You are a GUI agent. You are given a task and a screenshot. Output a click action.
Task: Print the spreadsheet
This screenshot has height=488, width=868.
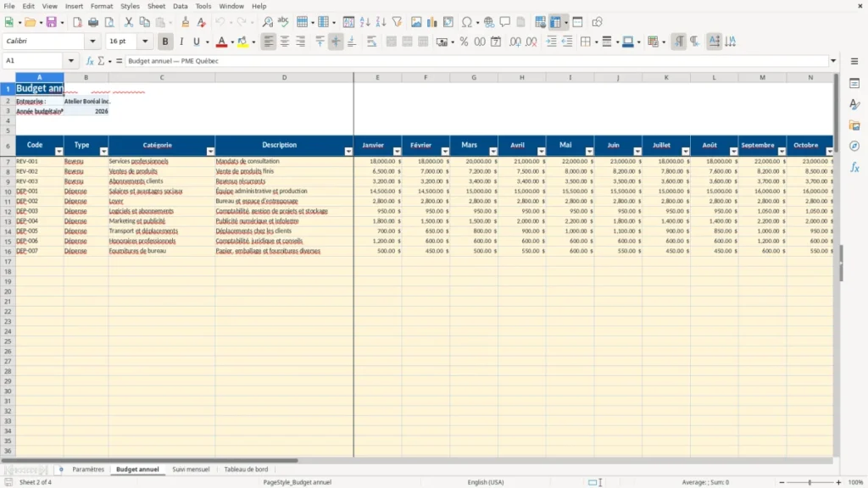point(93,22)
